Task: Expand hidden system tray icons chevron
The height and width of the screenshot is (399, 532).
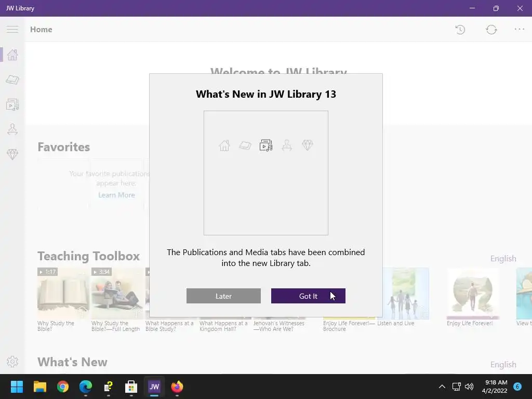Action: (442, 387)
